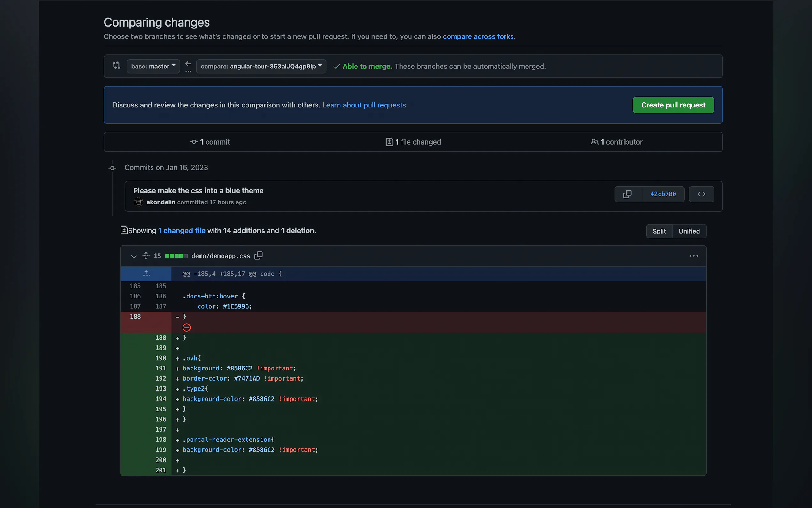This screenshot has width=812, height=508.
Task: Select the 1 contributor tab
Action: point(616,142)
